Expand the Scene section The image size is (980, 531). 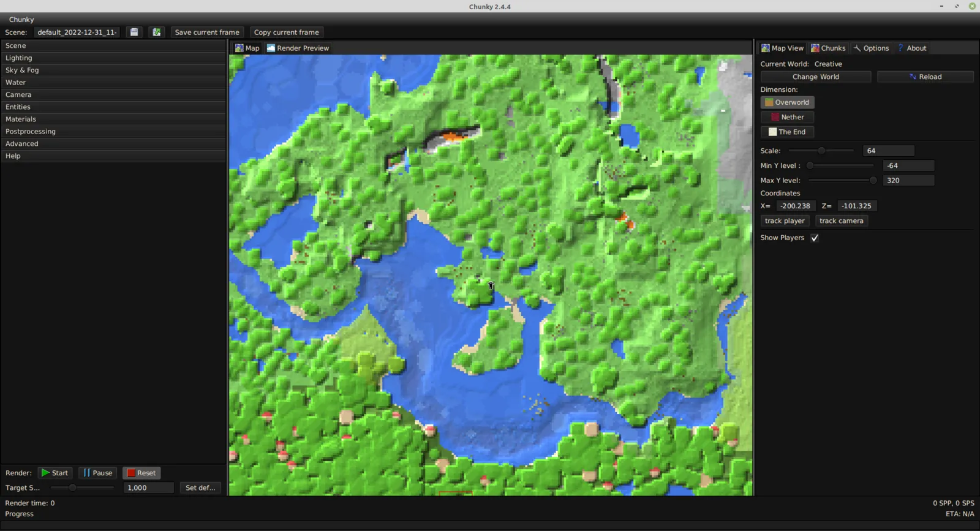point(113,46)
